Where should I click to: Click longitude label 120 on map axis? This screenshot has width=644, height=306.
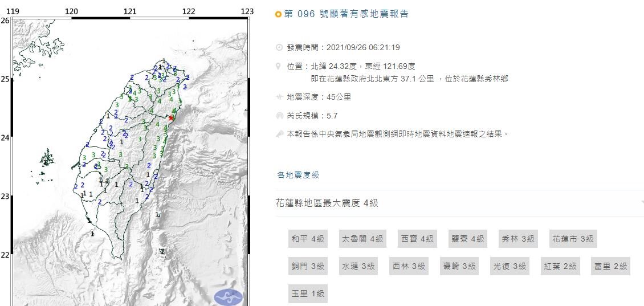pos(72,11)
